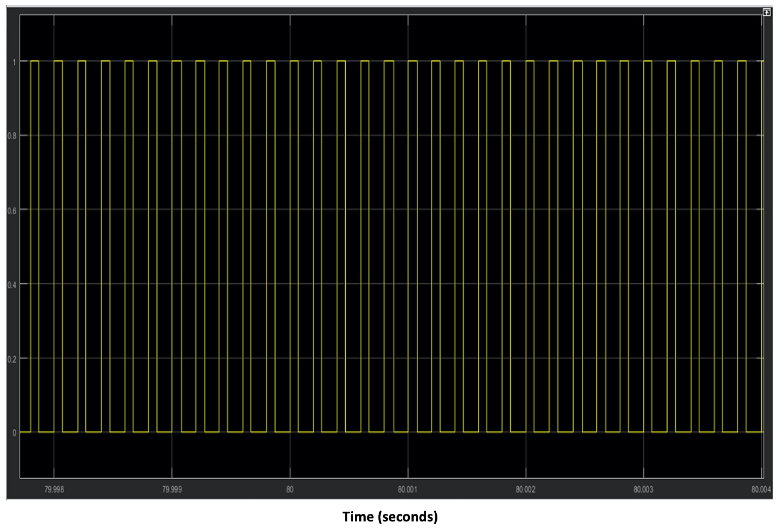Click the y-axis label 1
Image resolution: width=778 pixels, height=532 pixels.
[15, 62]
